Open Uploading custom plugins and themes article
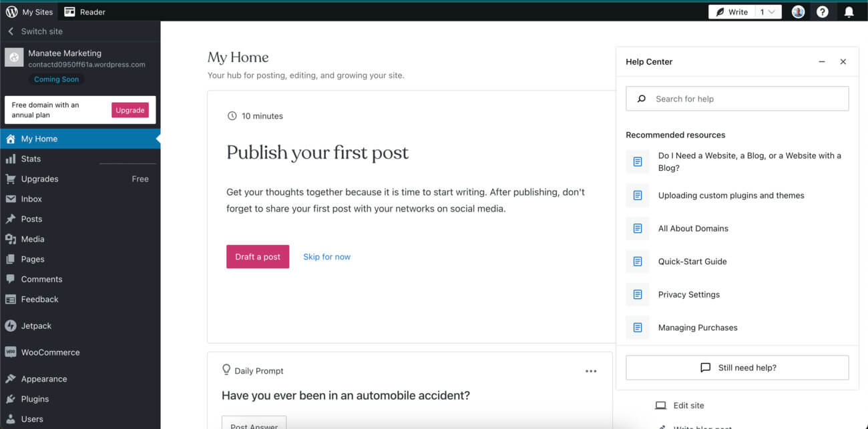This screenshot has width=868, height=429. click(x=737, y=195)
